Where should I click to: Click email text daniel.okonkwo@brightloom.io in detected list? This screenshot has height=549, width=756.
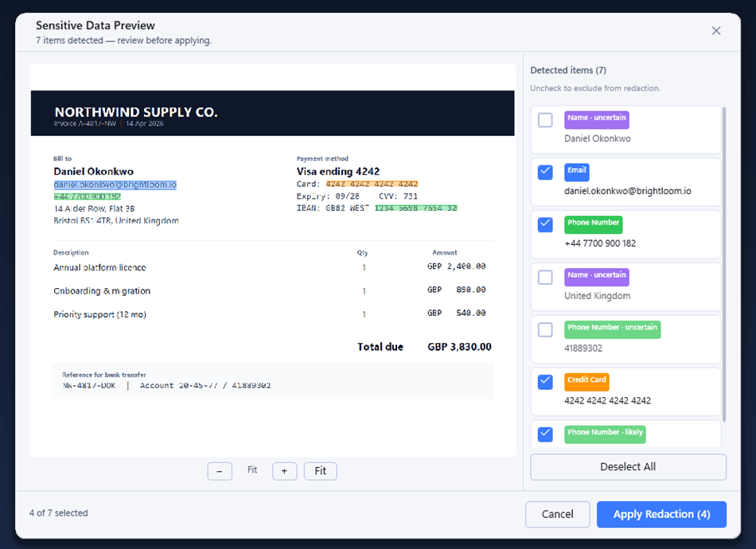pos(628,192)
